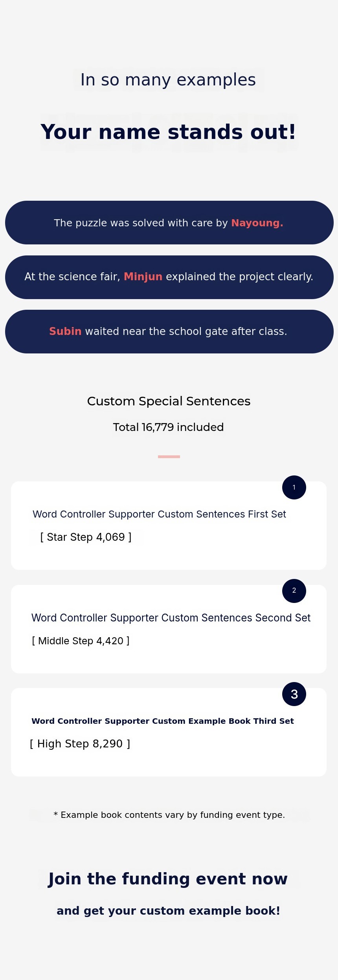
Task: Click the highlighted name Subin
Action: tap(65, 331)
